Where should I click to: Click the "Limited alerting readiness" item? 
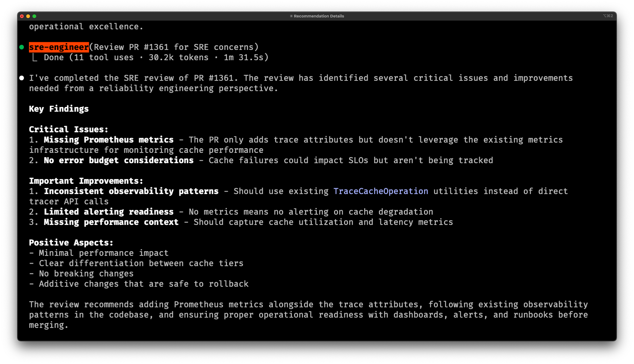(109, 212)
